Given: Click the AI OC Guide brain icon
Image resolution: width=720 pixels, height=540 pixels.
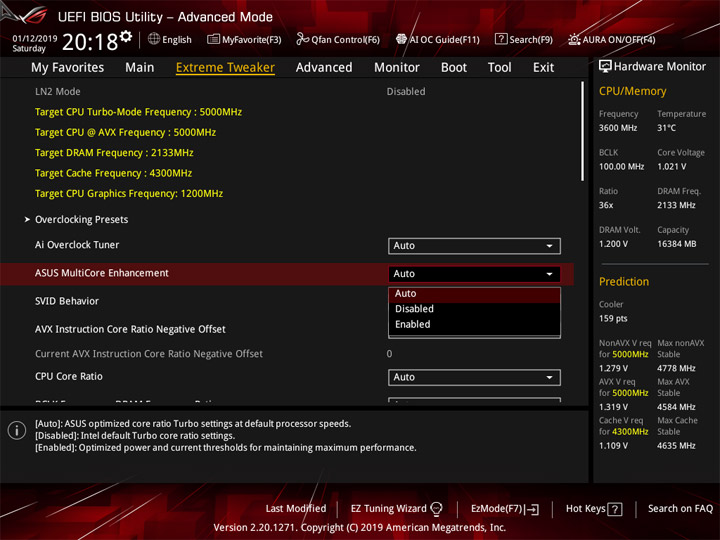Looking at the screenshot, I should [401, 39].
